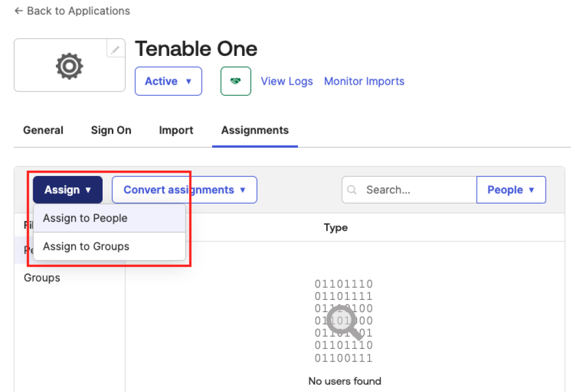Select Assign to People option

point(85,218)
